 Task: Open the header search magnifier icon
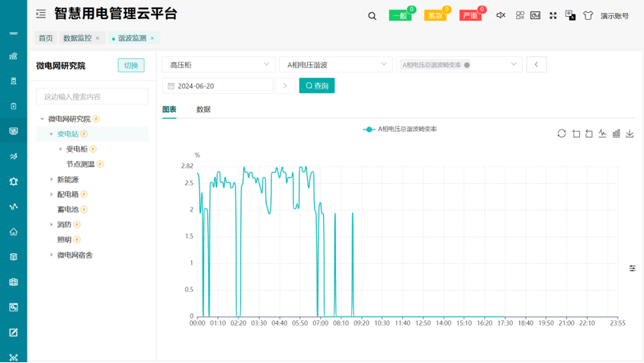372,16
